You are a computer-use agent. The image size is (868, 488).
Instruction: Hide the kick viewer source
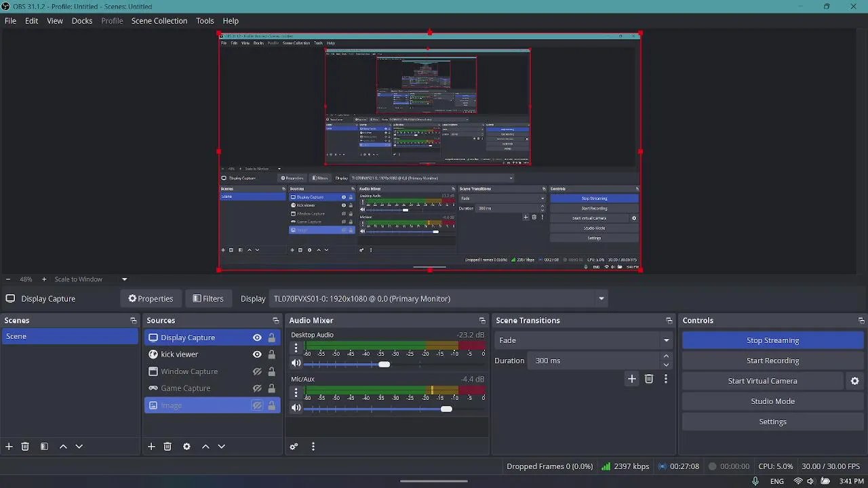pyautogui.click(x=257, y=354)
